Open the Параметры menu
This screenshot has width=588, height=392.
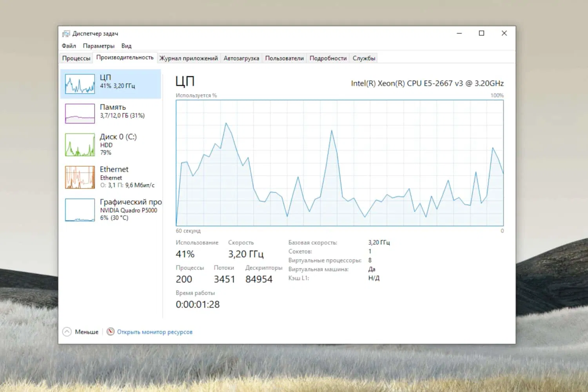pos(99,46)
